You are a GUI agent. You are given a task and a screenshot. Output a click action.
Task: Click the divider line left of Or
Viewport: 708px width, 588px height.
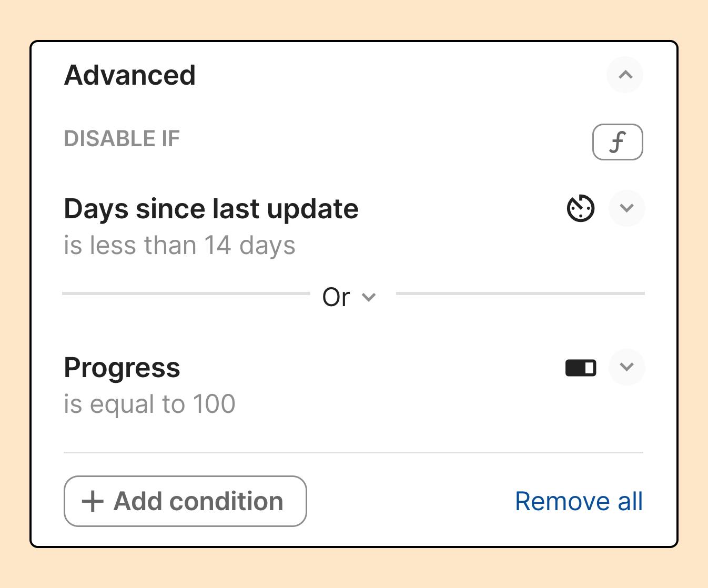click(186, 293)
